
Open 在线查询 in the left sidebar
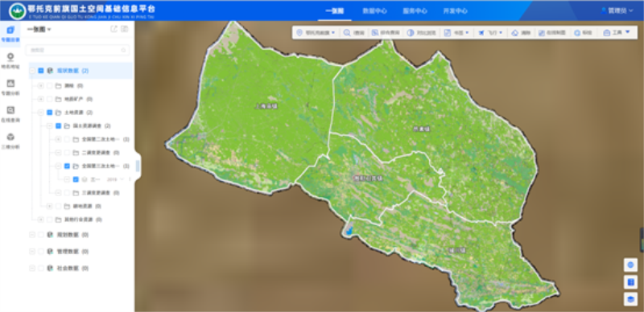[10, 114]
